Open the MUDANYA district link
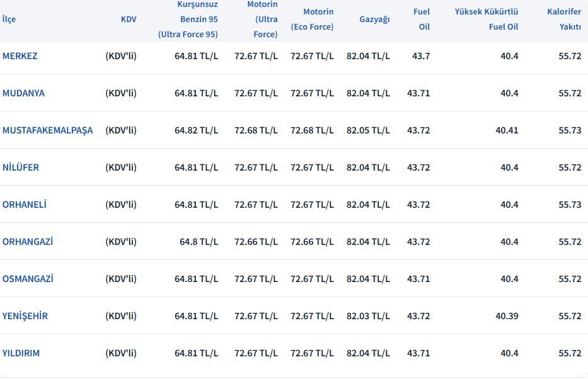 pyautogui.click(x=24, y=93)
